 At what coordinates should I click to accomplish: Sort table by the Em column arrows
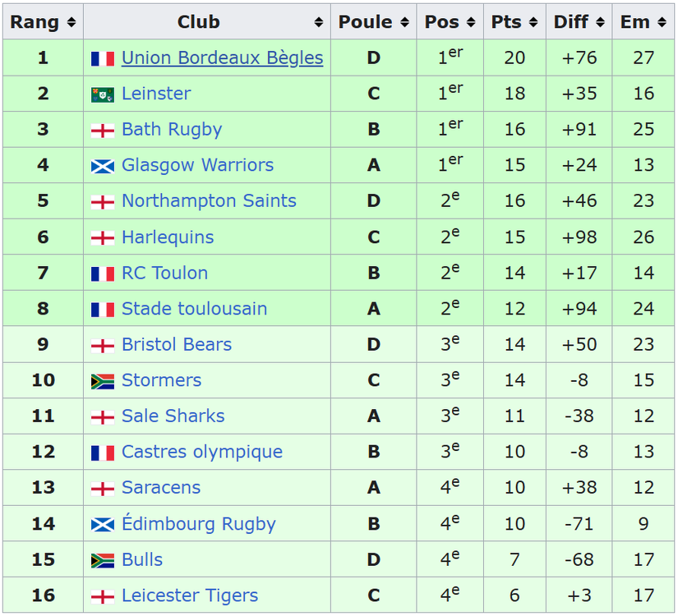[662, 22]
